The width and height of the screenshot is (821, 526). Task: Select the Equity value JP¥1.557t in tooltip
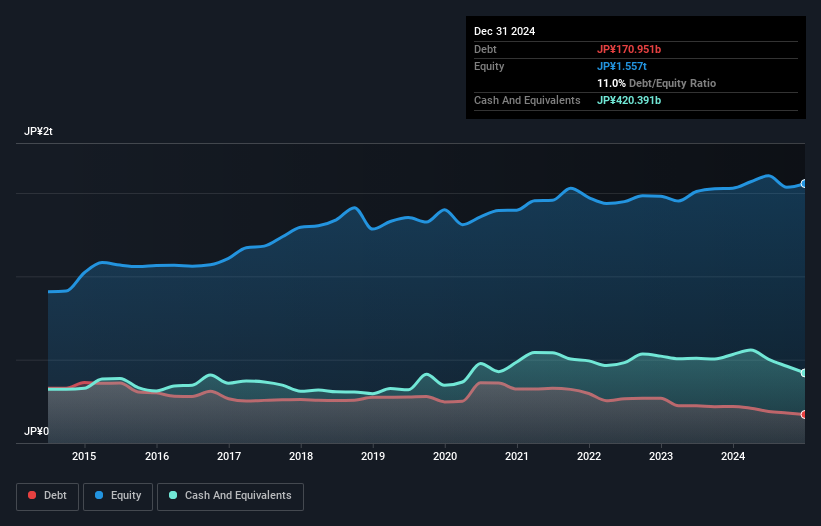pos(622,66)
